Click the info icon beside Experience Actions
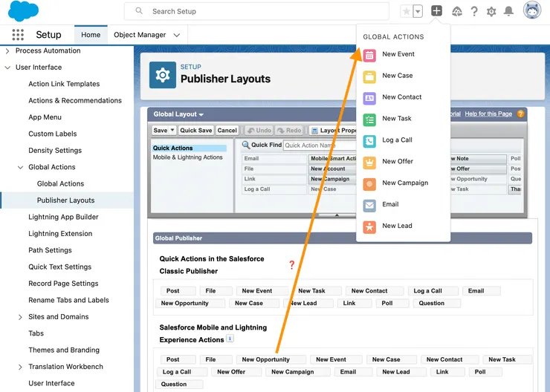The width and height of the screenshot is (550, 392). [230, 339]
